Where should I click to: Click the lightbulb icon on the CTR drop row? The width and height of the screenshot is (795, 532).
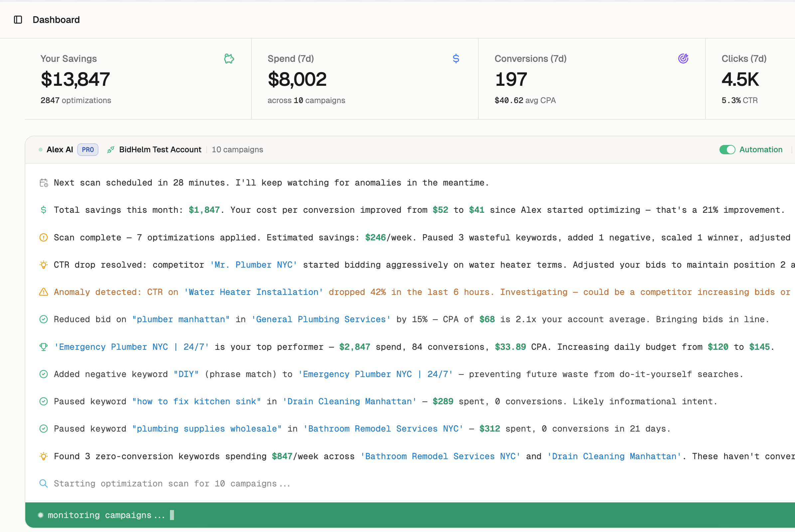(44, 265)
